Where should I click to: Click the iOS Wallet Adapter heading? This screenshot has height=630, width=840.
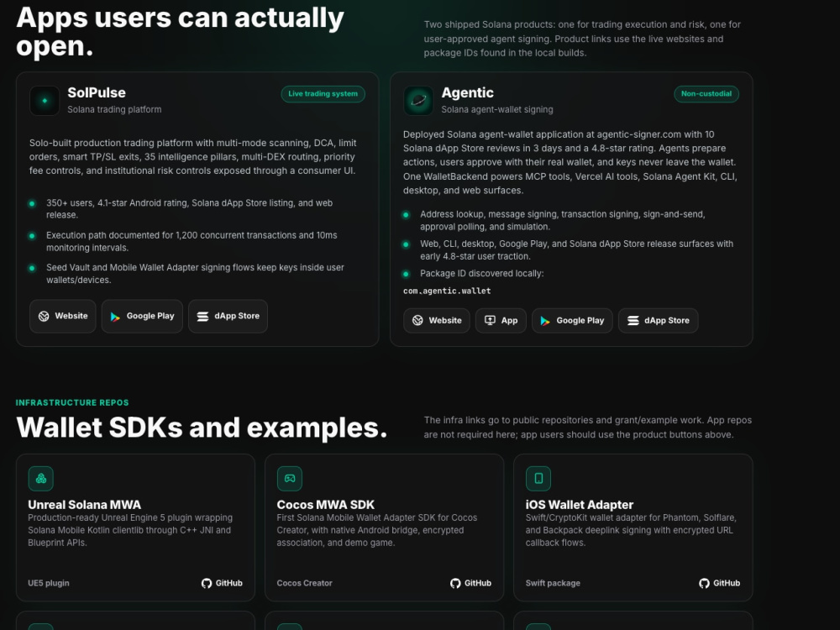point(579,505)
